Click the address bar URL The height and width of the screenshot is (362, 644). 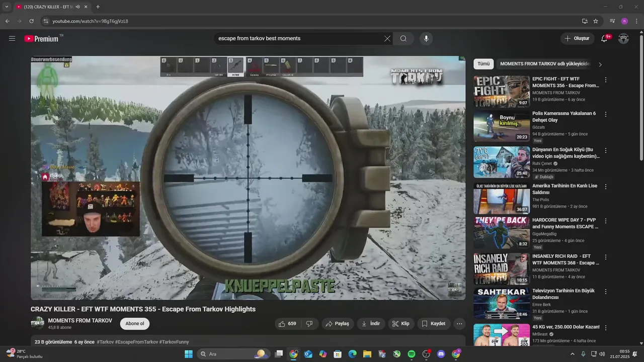pos(91,21)
